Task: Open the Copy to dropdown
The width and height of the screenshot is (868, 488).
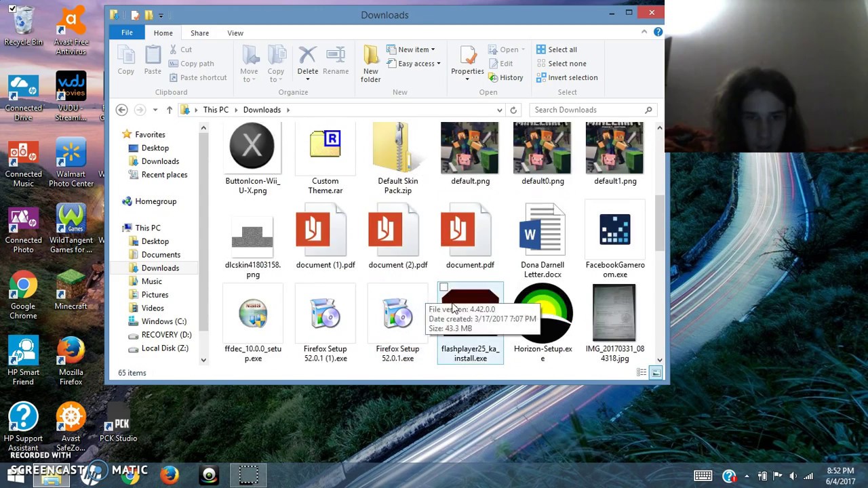Action: (276, 76)
